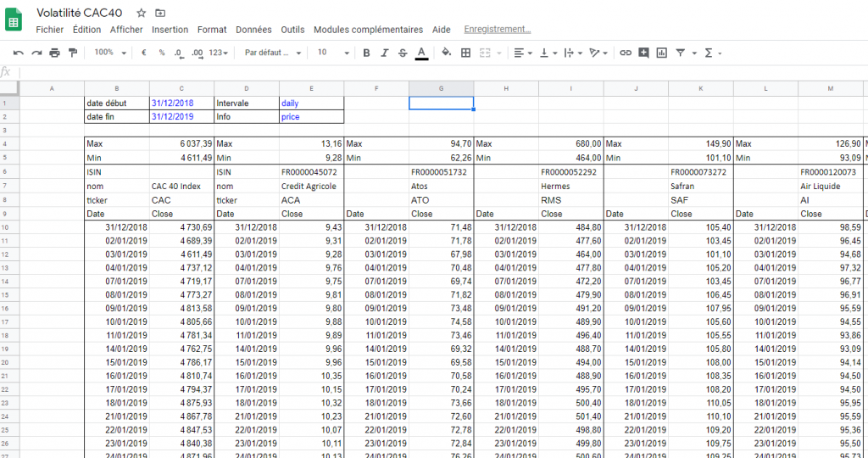The width and height of the screenshot is (868, 458).
Task: Open the Données menu
Action: 253,30
